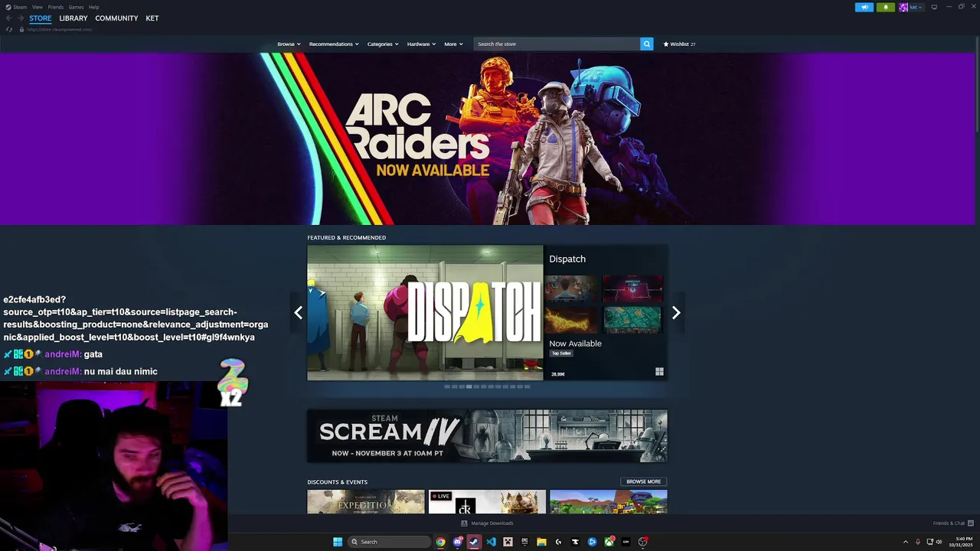Click the Dispatch title text
The width and height of the screenshot is (980, 551).
567,259
